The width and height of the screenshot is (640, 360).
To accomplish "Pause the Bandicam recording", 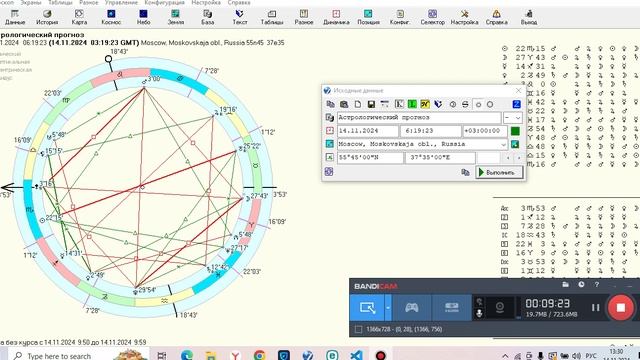I will point(596,307).
